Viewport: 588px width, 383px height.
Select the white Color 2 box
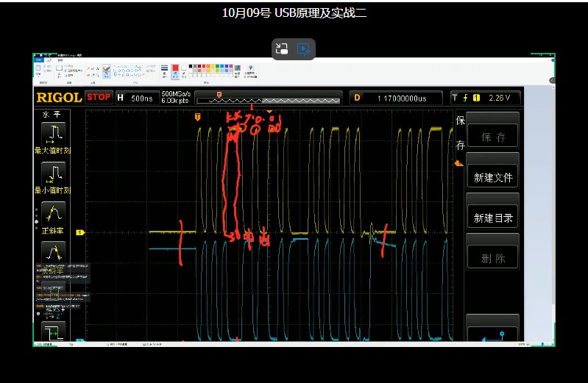(183, 68)
